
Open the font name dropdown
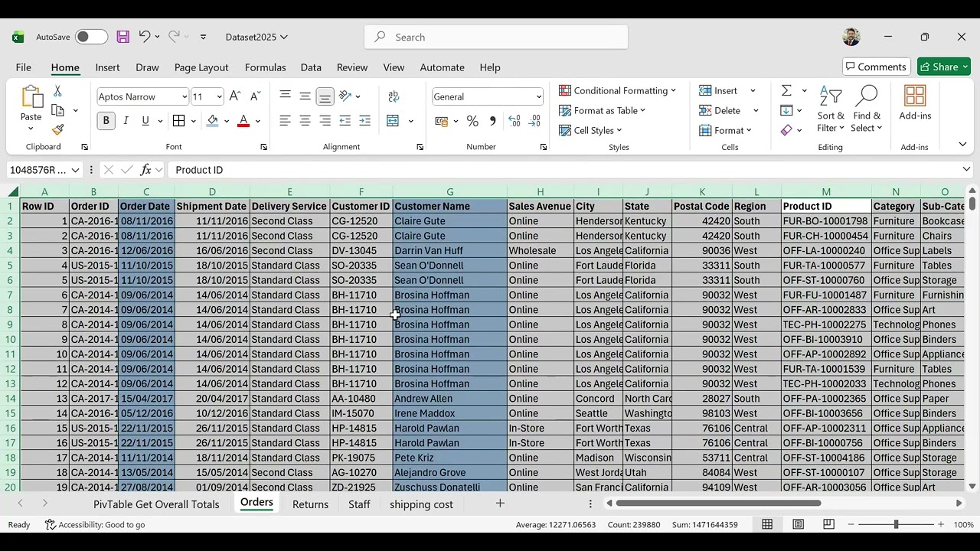(x=184, y=96)
